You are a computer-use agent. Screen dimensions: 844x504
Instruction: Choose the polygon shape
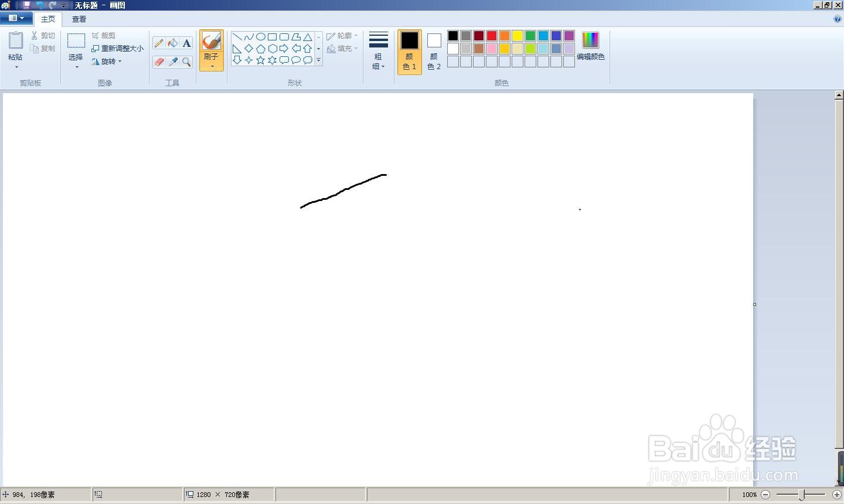296,37
